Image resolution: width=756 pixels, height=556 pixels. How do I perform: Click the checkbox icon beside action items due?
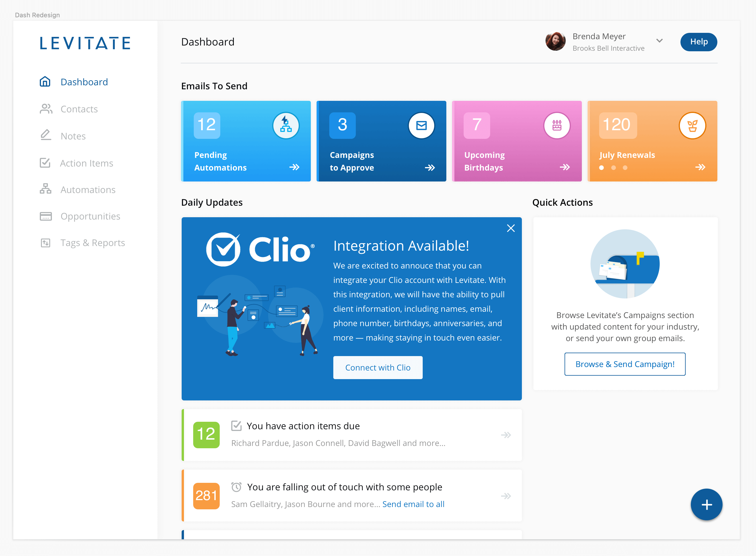pos(236,425)
